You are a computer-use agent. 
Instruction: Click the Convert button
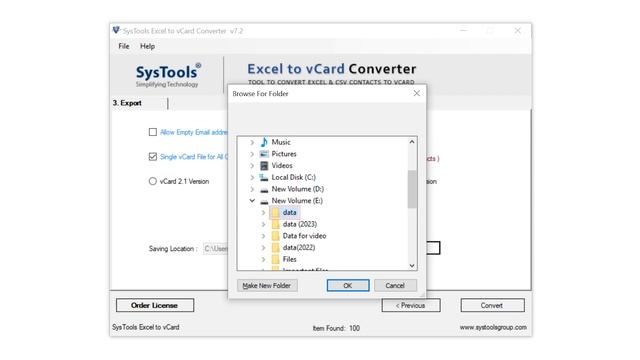point(492,305)
